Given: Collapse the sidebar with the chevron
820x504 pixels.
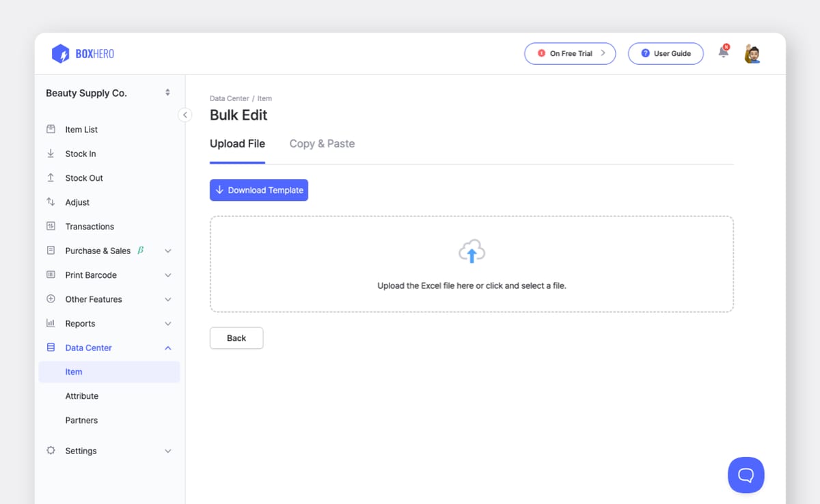Looking at the screenshot, I should click(185, 115).
